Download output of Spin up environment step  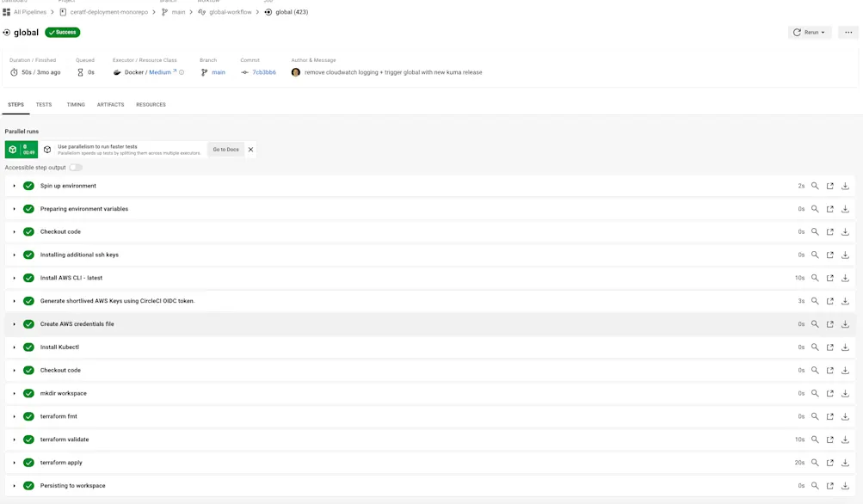coord(845,185)
